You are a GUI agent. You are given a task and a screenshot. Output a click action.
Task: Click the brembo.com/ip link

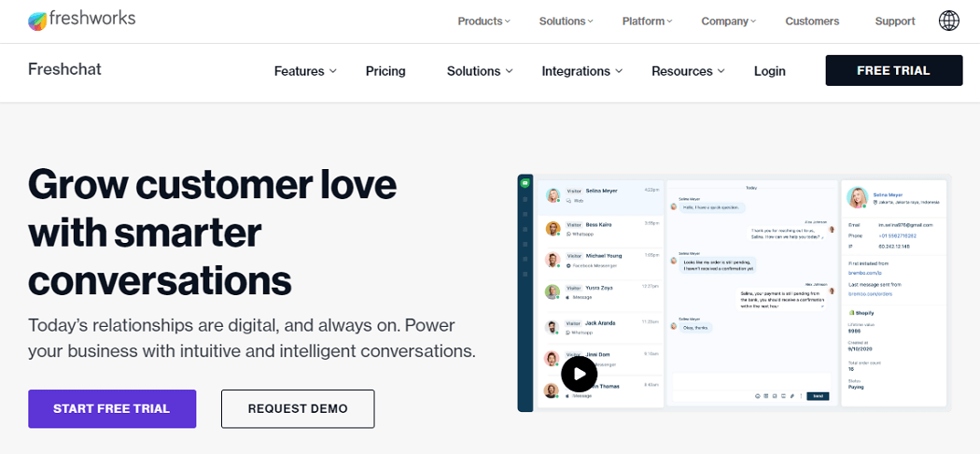[864, 274]
